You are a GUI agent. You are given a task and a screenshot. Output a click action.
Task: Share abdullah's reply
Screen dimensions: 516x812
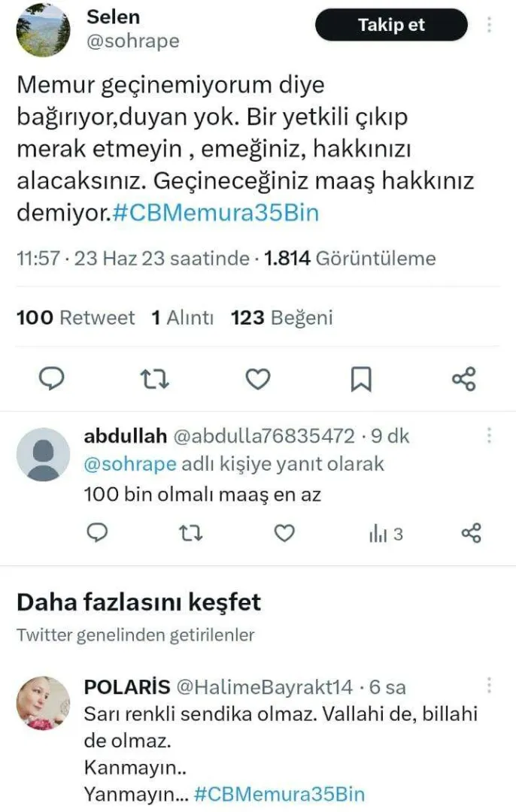tap(471, 533)
